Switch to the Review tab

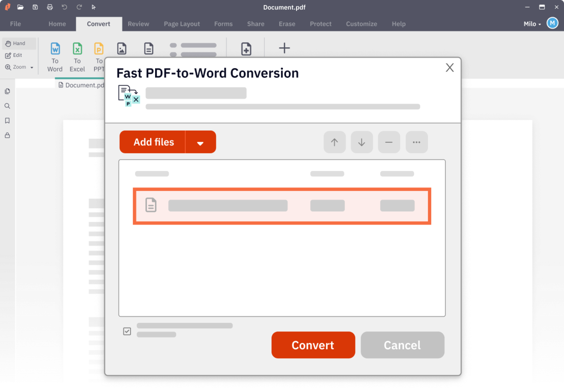click(x=138, y=24)
